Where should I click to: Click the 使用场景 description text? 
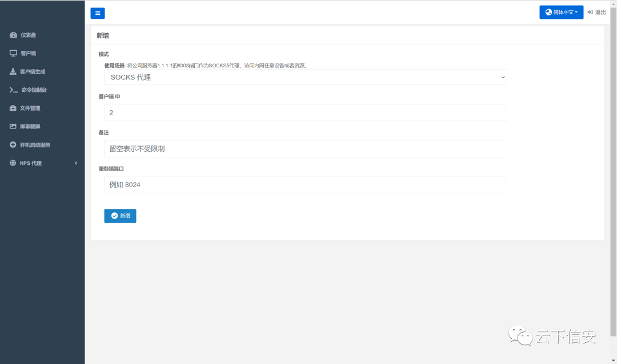pos(206,66)
